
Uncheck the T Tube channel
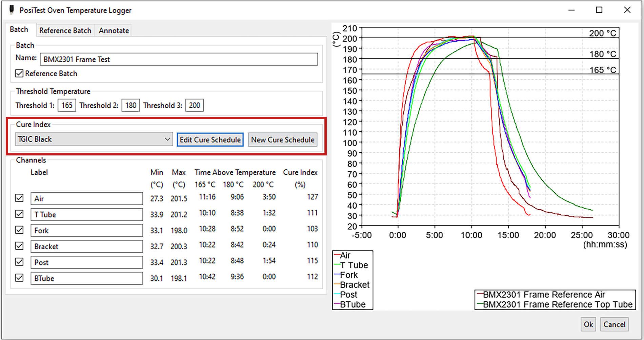(x=19, y=214)
